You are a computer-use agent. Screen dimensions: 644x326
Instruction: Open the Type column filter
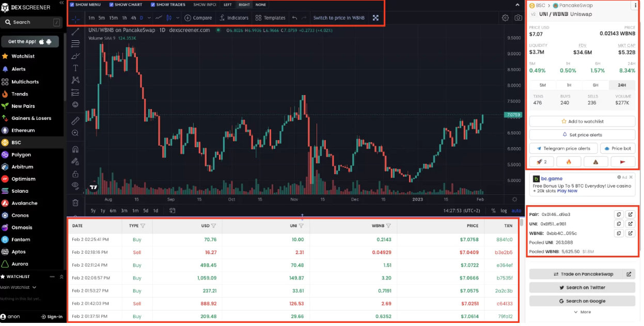point(143,226)
